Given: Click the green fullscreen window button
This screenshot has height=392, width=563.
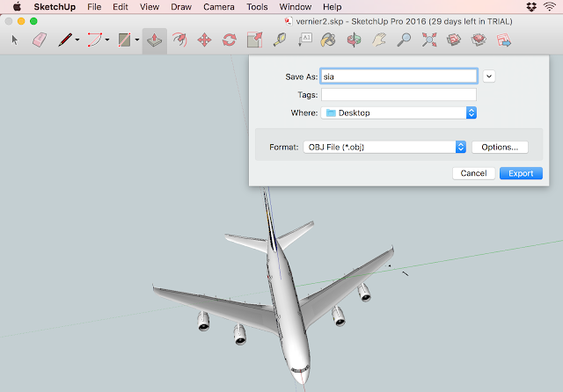Looking at the screenshot, I should [x=33, y=21].
